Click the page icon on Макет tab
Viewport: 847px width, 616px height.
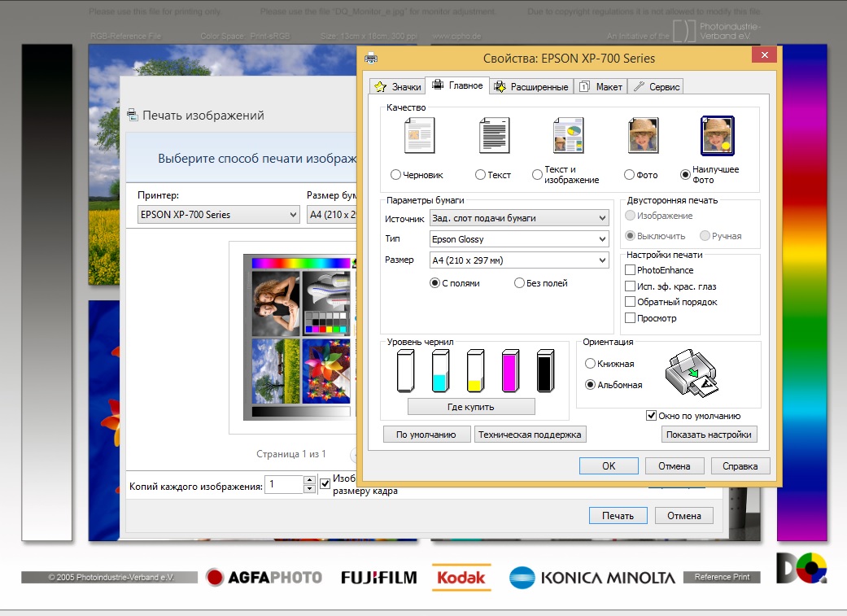coord(584,86)
